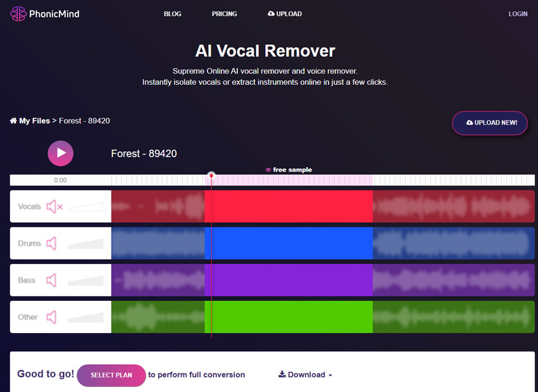Click the PhonicMind brain logo icon

(x=18, y=14)
